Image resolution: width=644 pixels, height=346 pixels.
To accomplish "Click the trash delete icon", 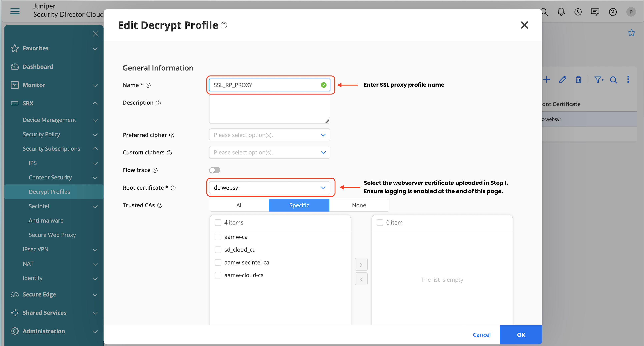I will coord(578,80).
